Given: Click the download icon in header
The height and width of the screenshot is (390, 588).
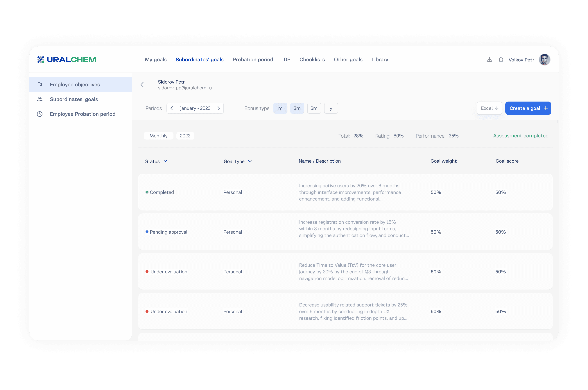Looking at the screenshot, I should 489,60.
